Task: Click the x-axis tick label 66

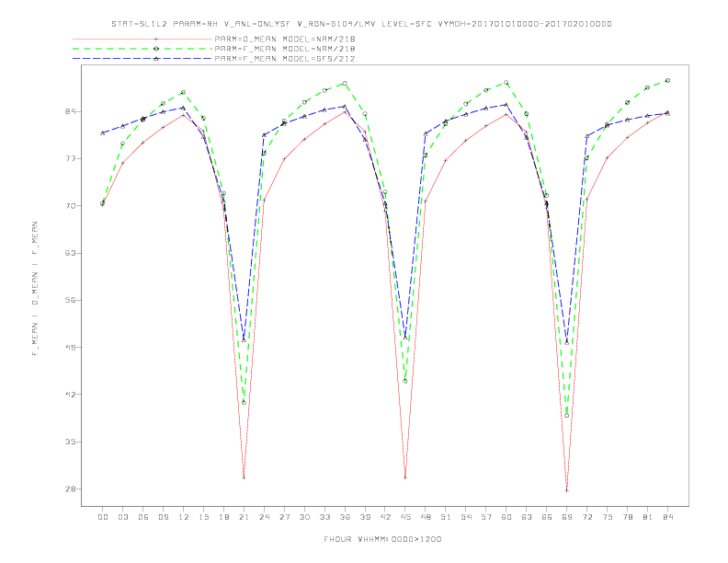Action: [547, 517]
